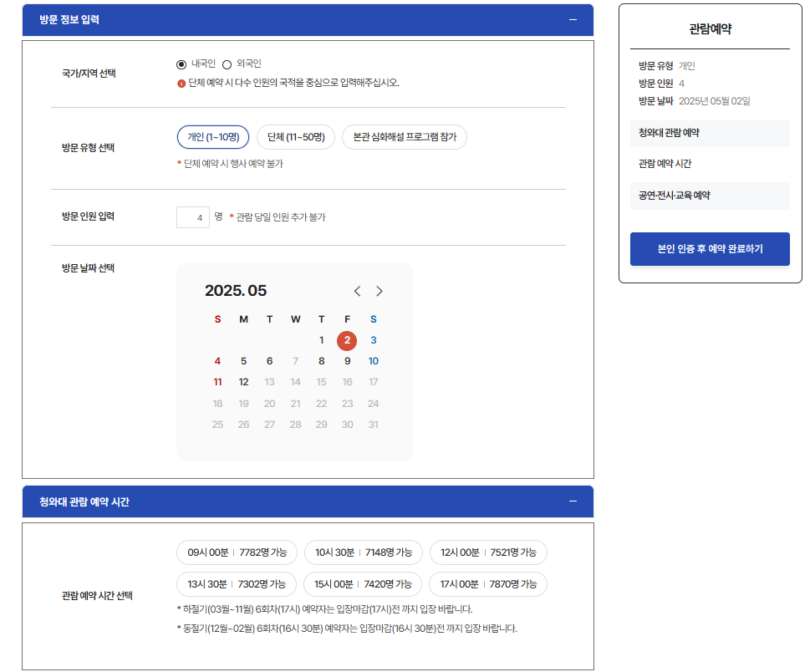Click the visitor count input field
The width and height of the screenshot is (810, 672).
coord(193,217)
